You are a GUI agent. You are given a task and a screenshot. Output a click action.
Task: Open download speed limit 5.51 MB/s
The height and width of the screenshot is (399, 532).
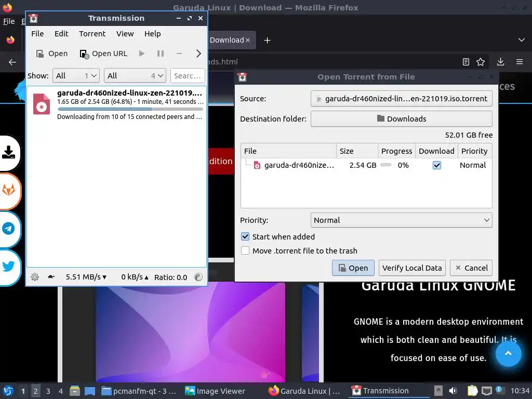pos(86,277)
